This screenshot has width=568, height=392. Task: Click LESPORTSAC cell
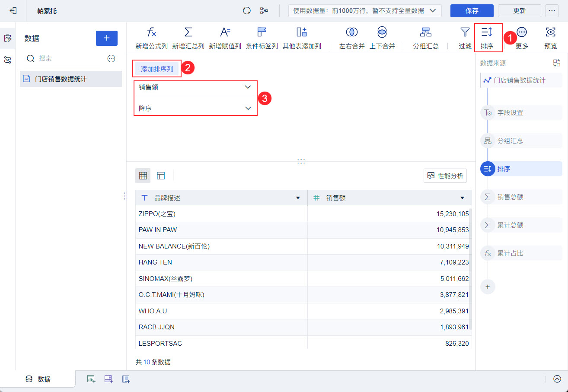[x=221, y=344]
